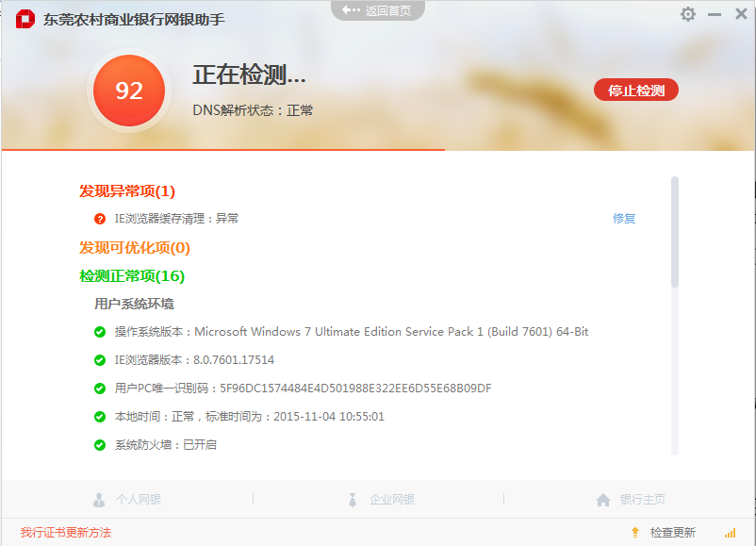The height and width of the screenshot is (546, 756).
Task: Click the green check beside operating system version
Action: (100, 332)
